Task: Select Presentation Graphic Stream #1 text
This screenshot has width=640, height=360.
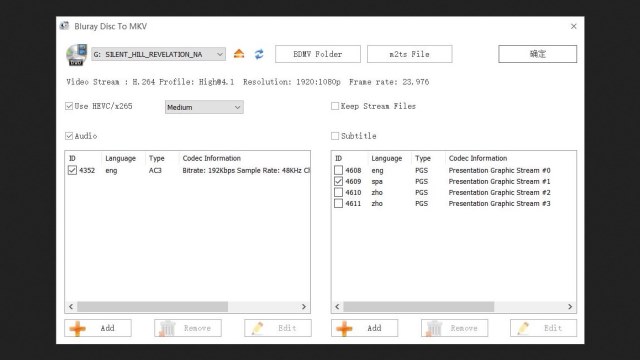Action: click(x=499, y=181)
